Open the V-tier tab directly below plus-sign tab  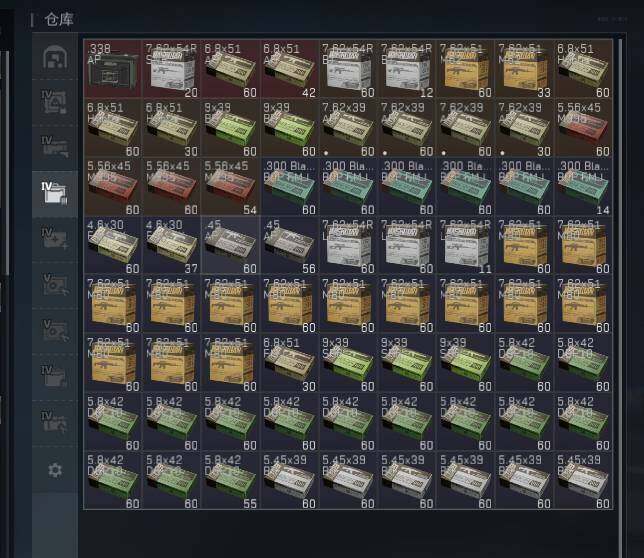coord(55,285)
